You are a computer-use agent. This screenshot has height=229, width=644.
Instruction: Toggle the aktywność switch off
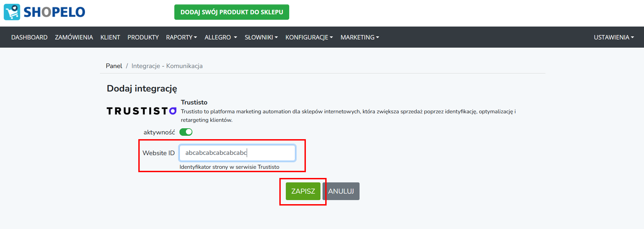pyautogui.click(x=186, y=132)
